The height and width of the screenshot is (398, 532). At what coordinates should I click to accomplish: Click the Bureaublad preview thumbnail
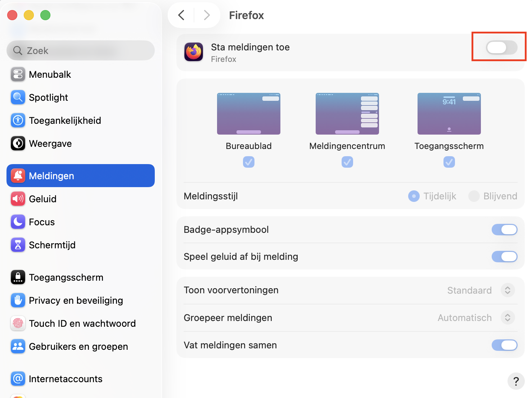(249, 114)
